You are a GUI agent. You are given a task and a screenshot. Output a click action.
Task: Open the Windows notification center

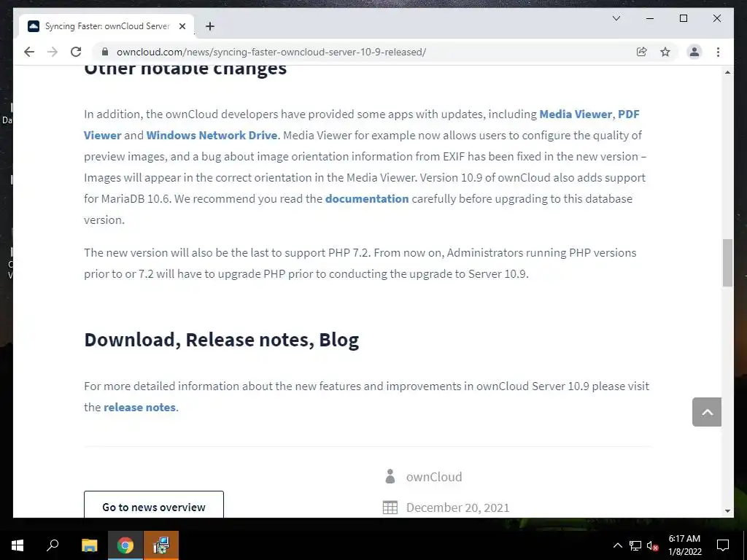(x=723, y=545)
